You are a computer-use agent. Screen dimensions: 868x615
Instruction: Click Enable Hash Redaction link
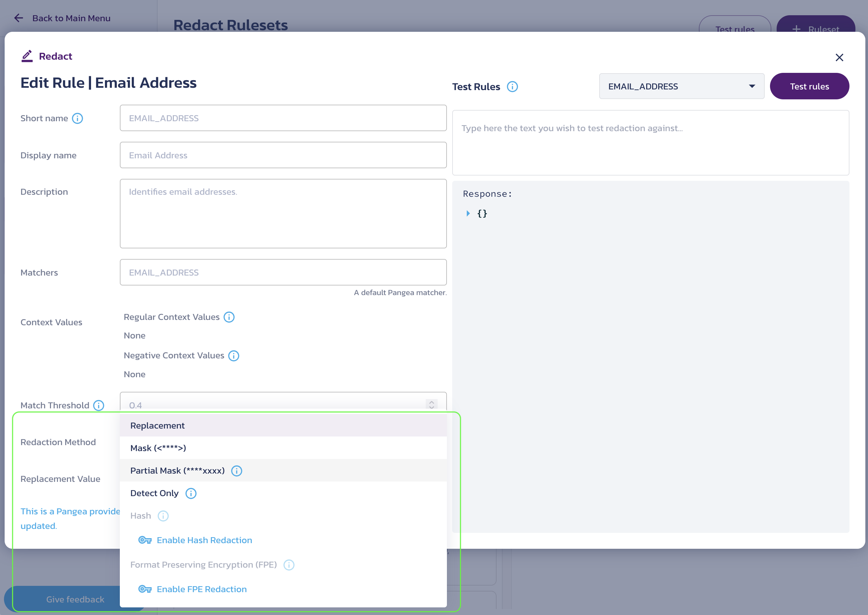tap(204, 540)
